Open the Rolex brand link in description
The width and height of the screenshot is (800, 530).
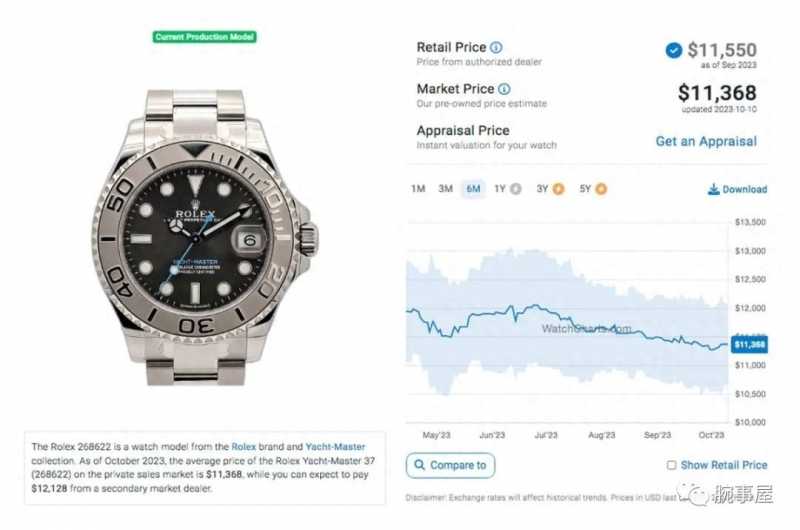tap(243, 447)
